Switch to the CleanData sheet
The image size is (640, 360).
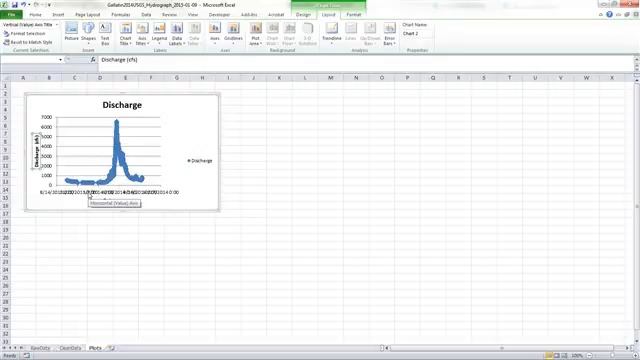(70, 348)
